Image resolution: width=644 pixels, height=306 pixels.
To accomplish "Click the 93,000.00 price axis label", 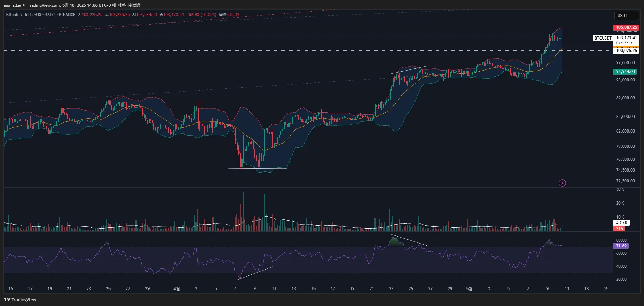I will coord(625,80).
